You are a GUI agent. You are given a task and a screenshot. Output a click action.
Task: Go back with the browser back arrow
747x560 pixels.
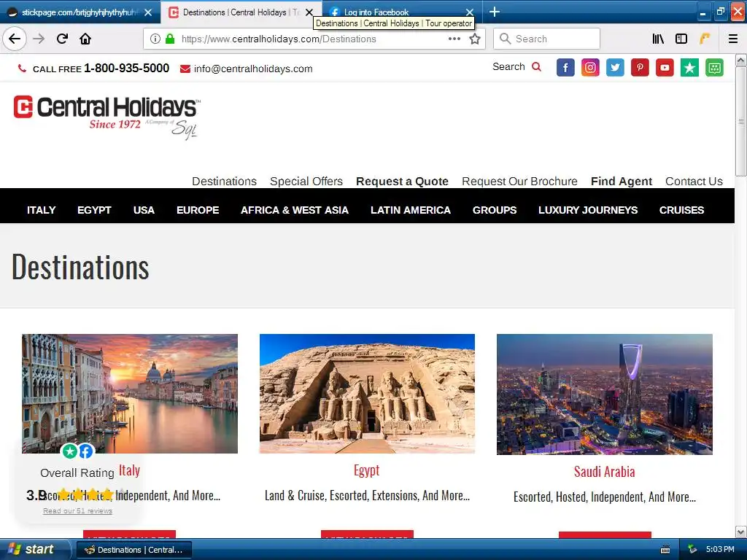[x=15, y=39]
